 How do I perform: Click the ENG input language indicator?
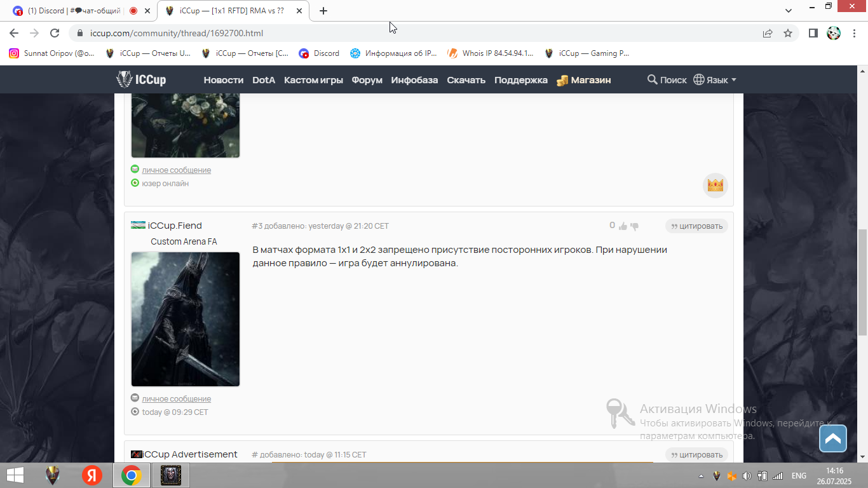tap(799, 476)
